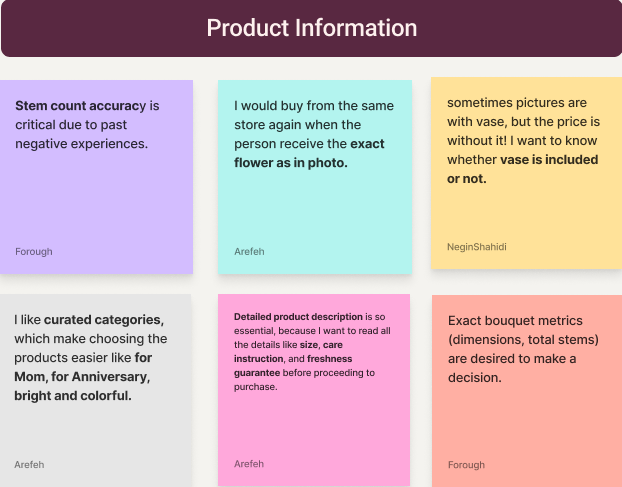
Task: Click the NeginShahidi author label
Action: [x=476, y=246]
